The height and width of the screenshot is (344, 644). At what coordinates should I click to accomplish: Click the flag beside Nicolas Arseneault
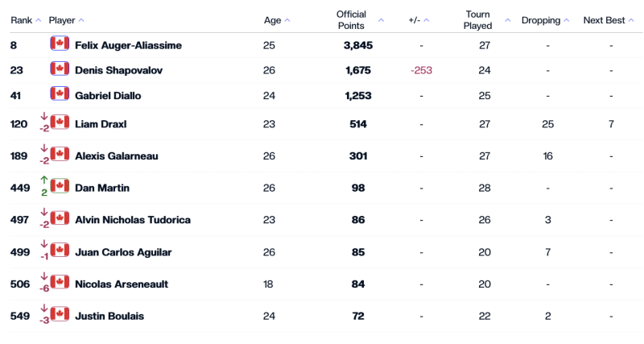[60, 283]
